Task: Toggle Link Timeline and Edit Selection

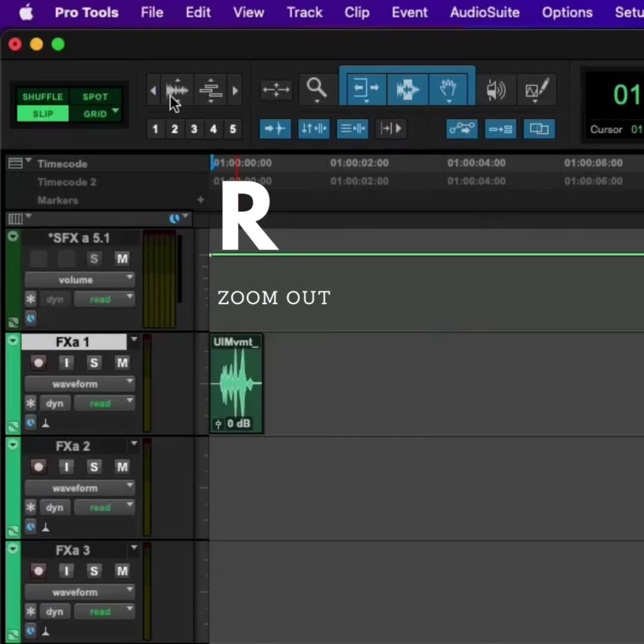Action: (x=314, y=129)
